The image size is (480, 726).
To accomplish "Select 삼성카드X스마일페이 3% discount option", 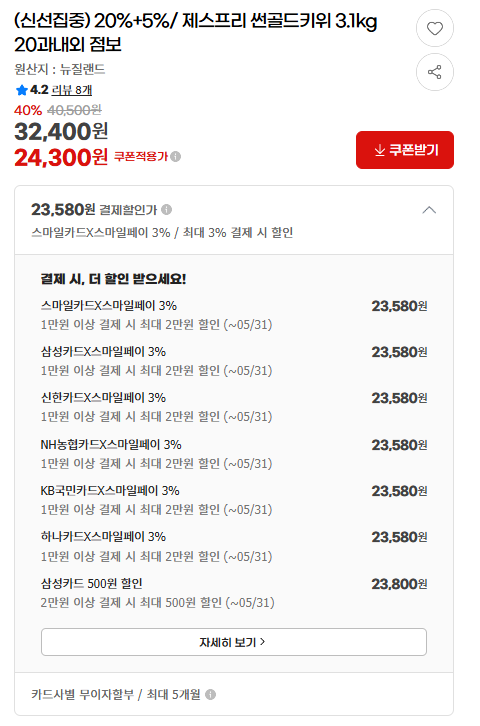I will click(x=234, y=361).
